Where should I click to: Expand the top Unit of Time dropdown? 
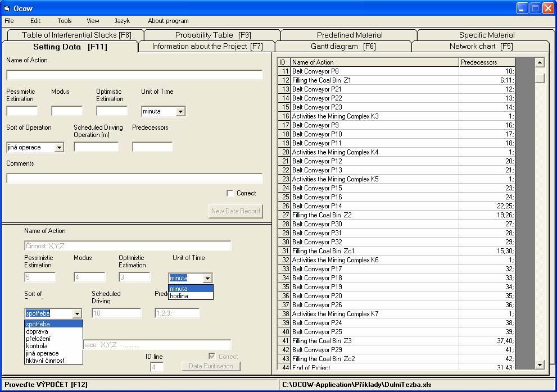pyautogui.click(x=180, y=112)
